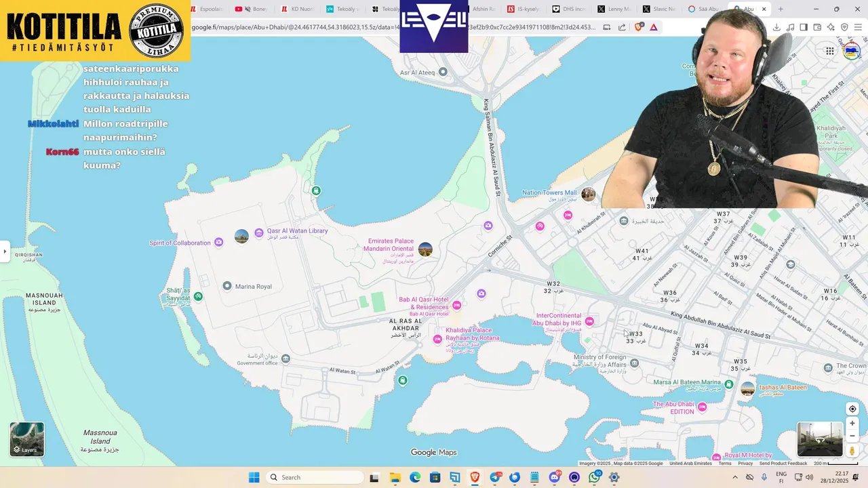Image resolution: width=868 pixels, height=488 pixels.
Task: Click the taskbar Search box
Action: pyautogui.click(x=314, y=477)
